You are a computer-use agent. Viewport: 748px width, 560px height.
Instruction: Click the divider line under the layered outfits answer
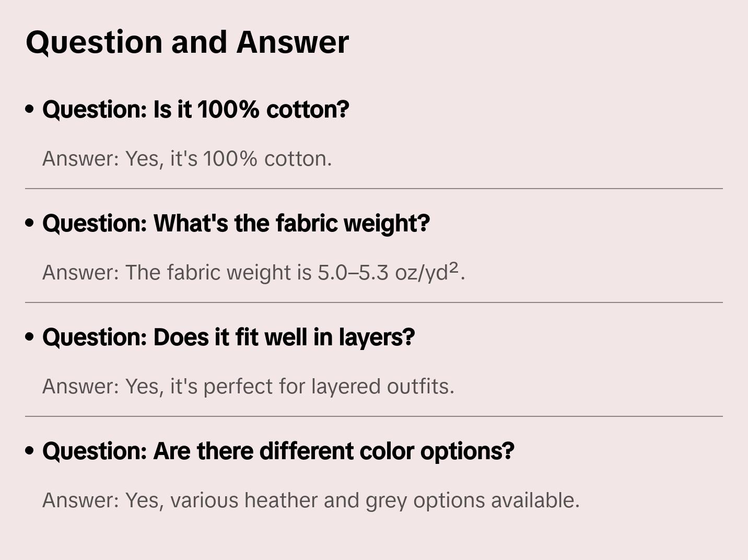click(x=374, y=416)
